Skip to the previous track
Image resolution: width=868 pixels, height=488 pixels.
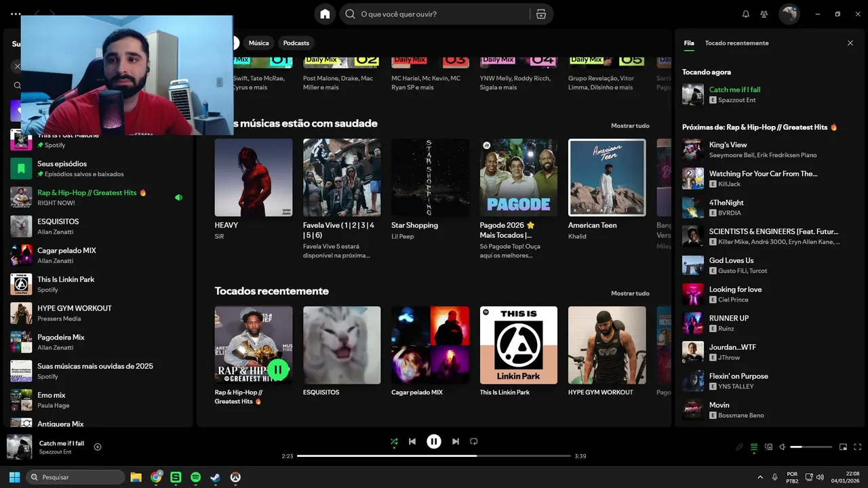coord(412,441)
